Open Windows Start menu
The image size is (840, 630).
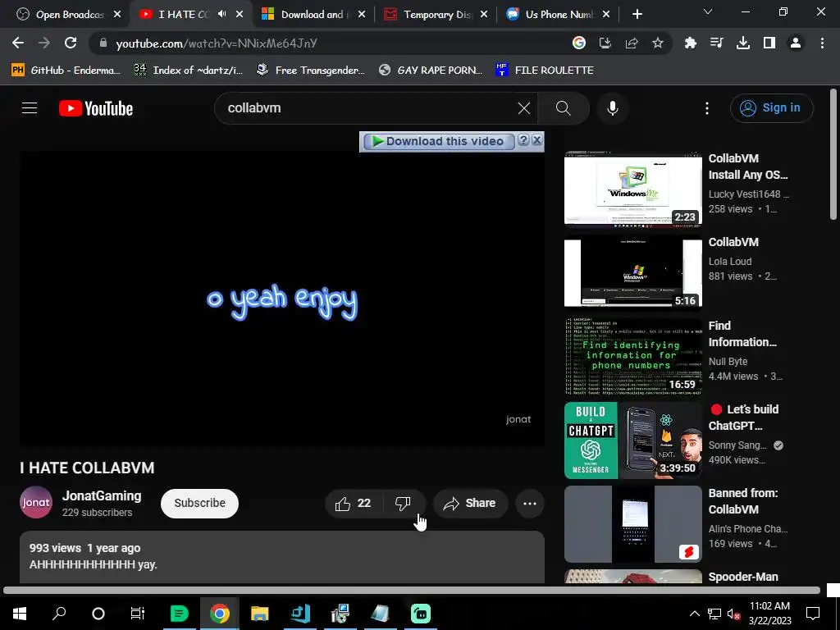pos(20,614)
